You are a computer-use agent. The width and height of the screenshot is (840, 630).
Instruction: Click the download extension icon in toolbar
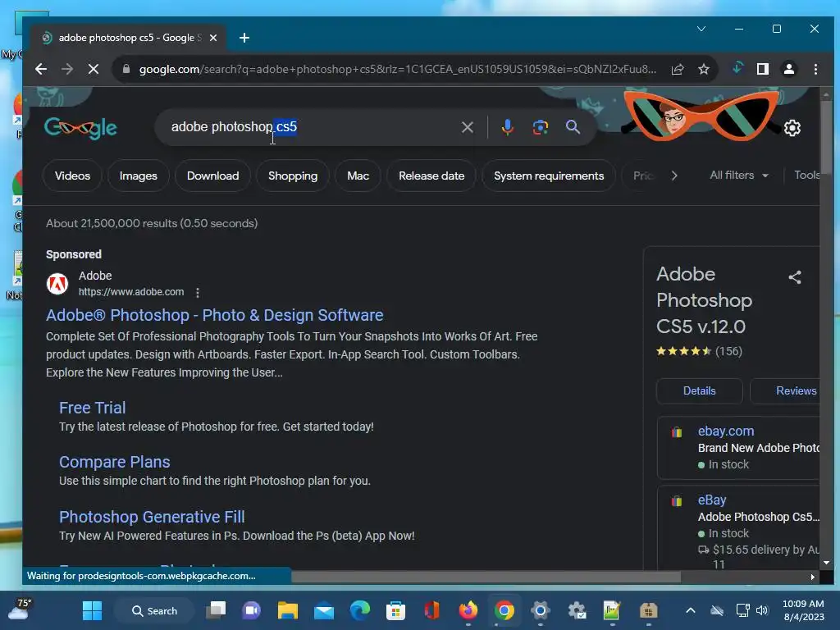737,68
